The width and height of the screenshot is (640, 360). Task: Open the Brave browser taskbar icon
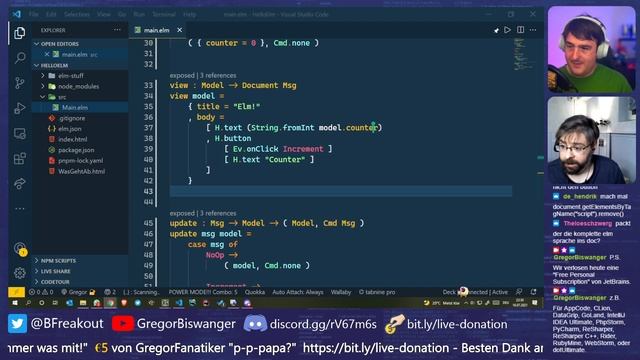tap(124, 303)
